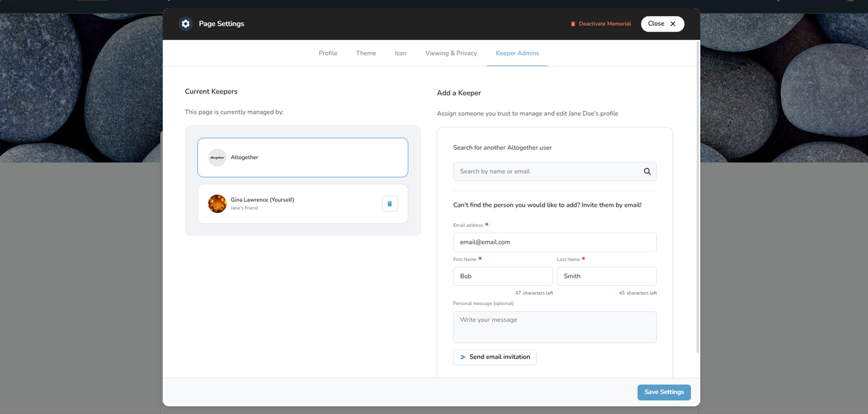Remove Gina Lawrence using the trash icon
The width and height of the screenshot is (868, 414).
(x=389, y=204)
